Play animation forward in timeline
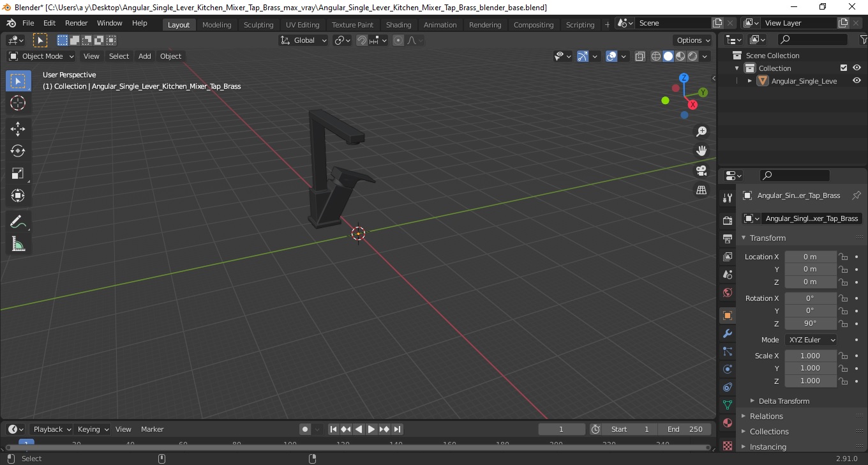The image size is (868, 465). point(371,429)
